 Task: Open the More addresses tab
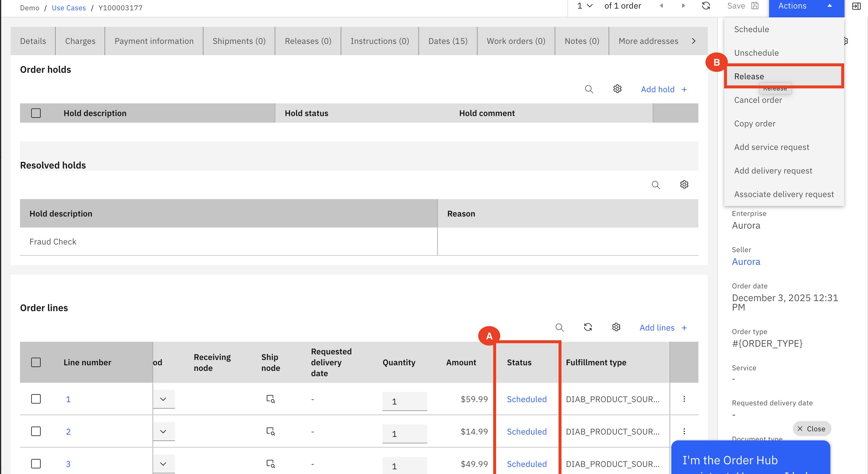[648, 41]
